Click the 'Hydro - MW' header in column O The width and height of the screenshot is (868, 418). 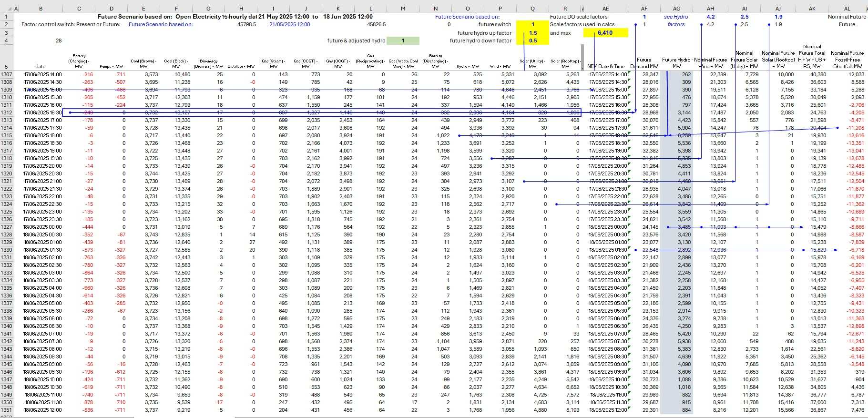468,66
